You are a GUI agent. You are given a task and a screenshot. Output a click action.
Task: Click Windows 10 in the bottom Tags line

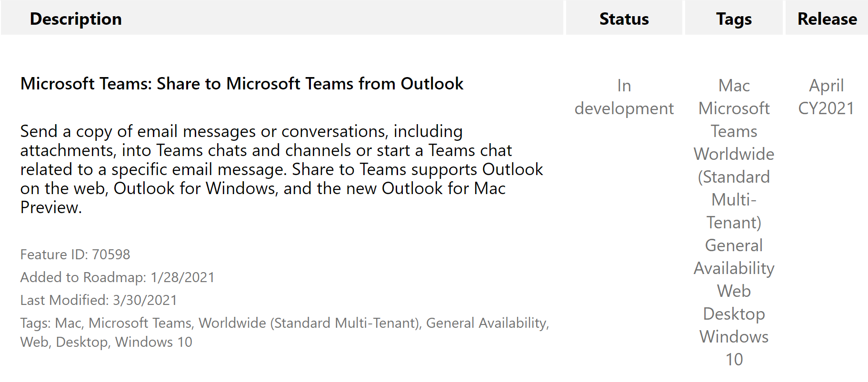pos(153,342)
